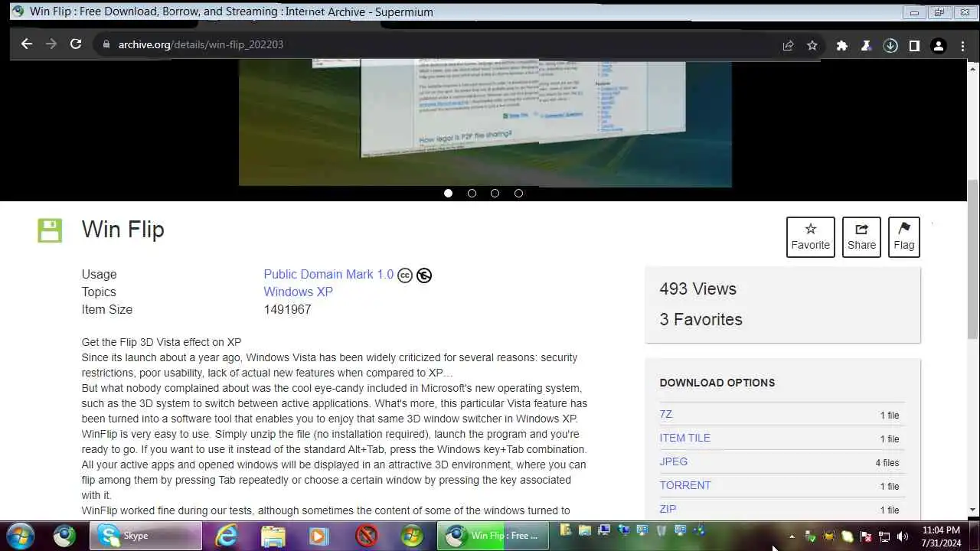Viewport: 980px width, 551px height.
Task: Click the JPEG '4 files' count
Action: pyautogui.click(x=887, y=462)
